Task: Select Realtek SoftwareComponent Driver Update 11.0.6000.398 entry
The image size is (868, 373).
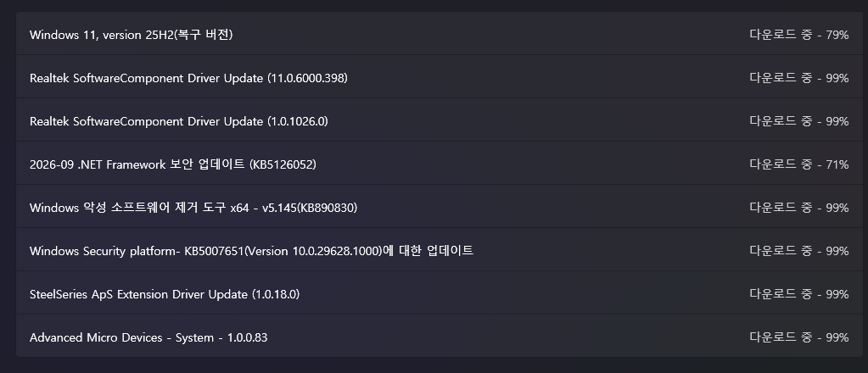Action: (439, 78)
